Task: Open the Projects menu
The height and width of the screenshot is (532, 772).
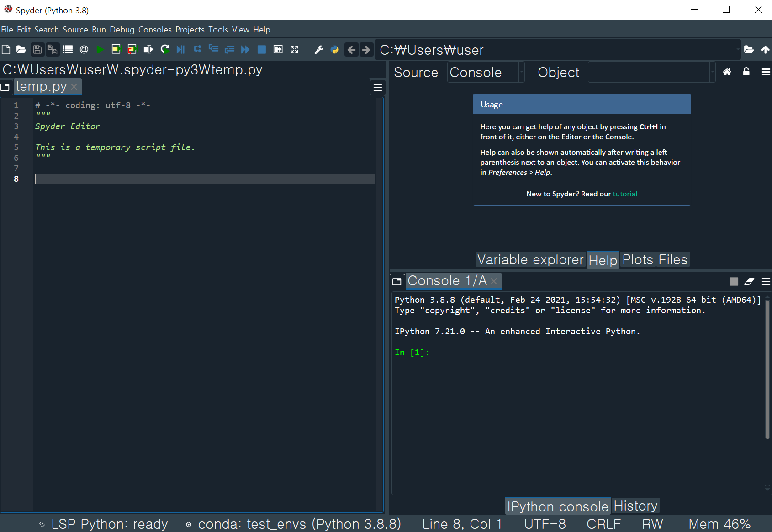Action: [x=190, y=30]
